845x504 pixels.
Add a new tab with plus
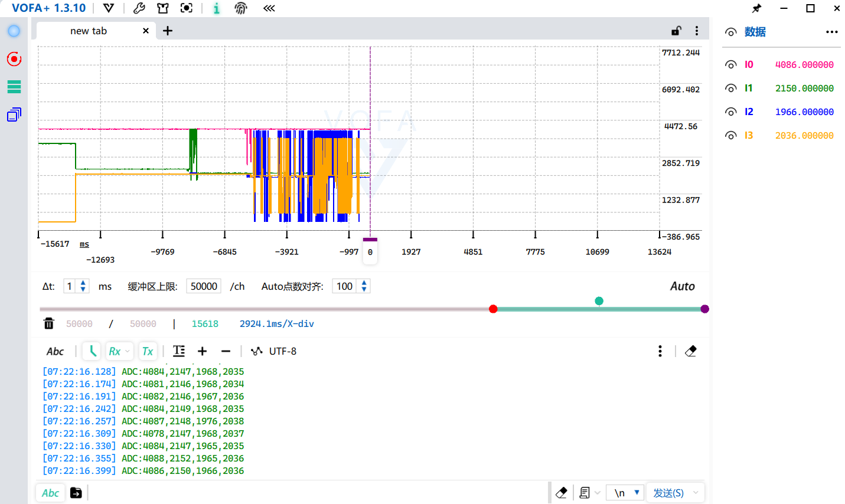pyautogui.click(x=168, y=31)
